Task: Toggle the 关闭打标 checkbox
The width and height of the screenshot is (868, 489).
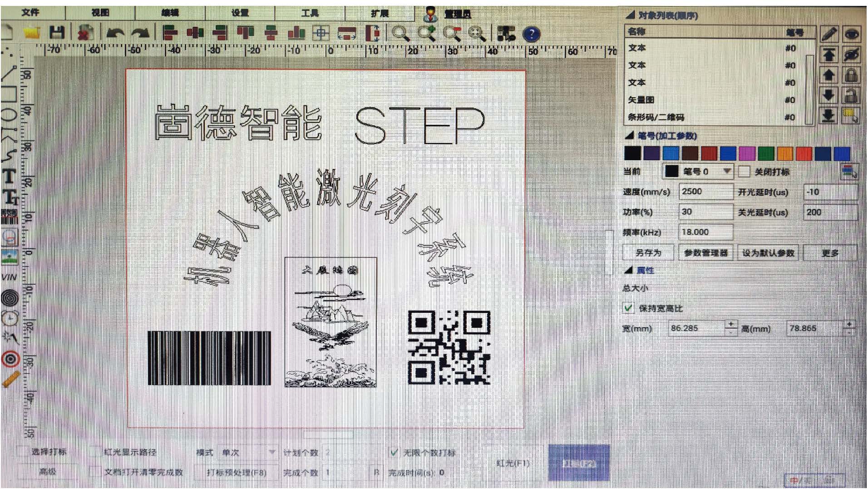Action: click(744, 172)
